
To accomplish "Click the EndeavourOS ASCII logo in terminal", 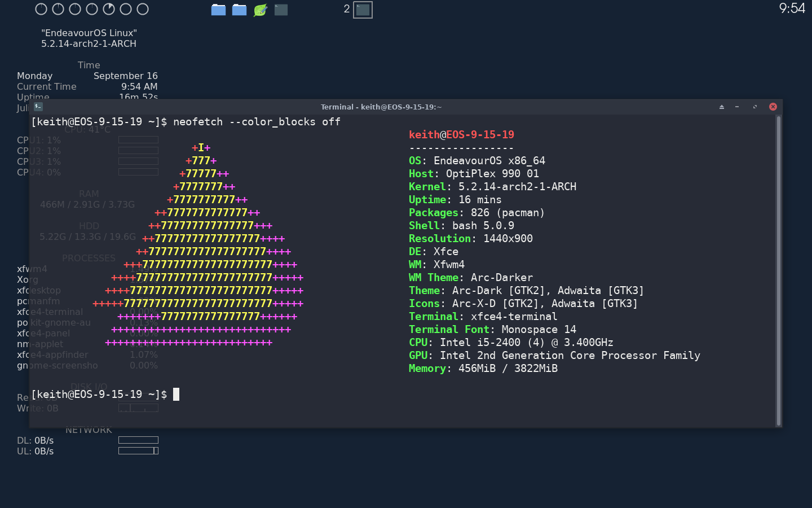I will pyautogui.click(x=198, y=245).
